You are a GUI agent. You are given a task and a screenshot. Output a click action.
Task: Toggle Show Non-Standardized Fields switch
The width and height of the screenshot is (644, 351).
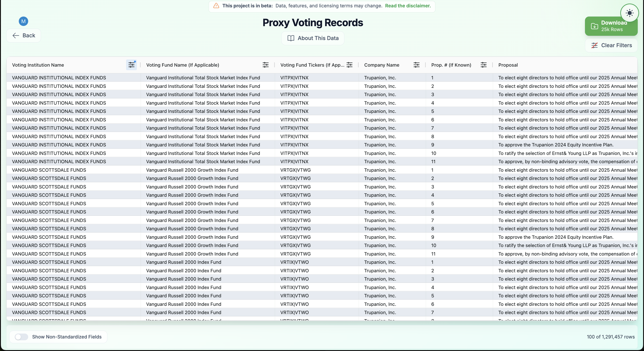pyautogui.click(x=21, y=337)
